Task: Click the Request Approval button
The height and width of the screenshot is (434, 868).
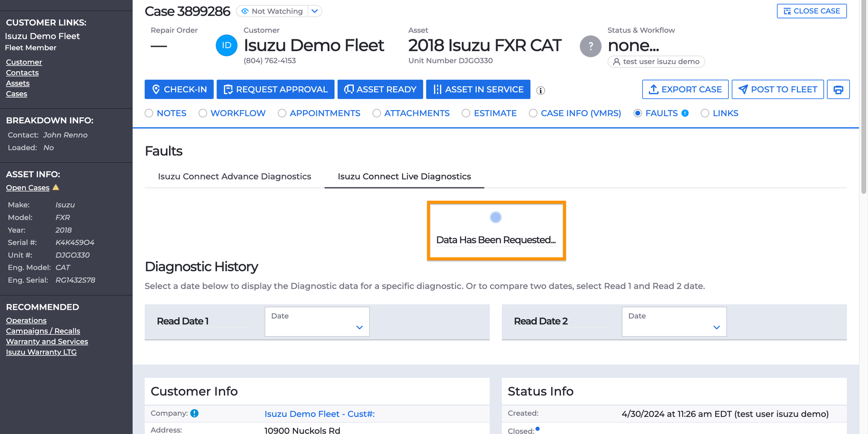Action: coord(275,89)
